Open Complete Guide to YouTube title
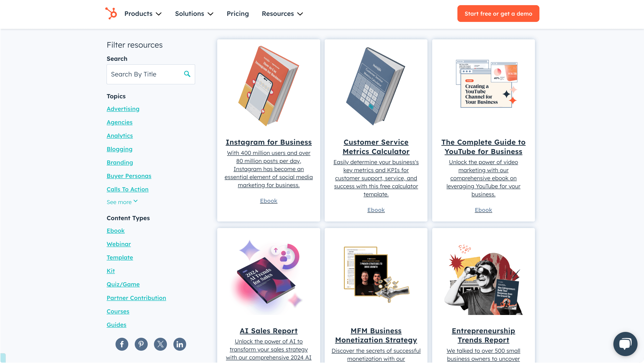This screenshot has height=363, width=644. coord(483,147)
